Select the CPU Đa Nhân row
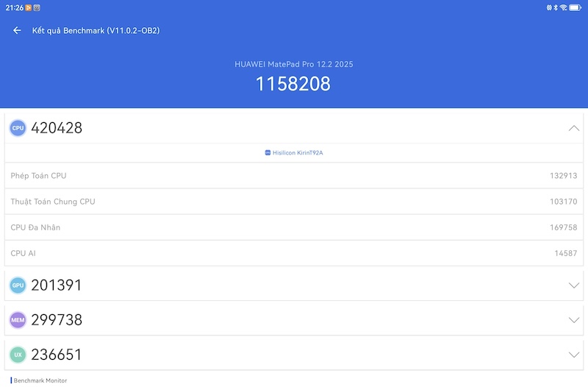 coord(294,227)
